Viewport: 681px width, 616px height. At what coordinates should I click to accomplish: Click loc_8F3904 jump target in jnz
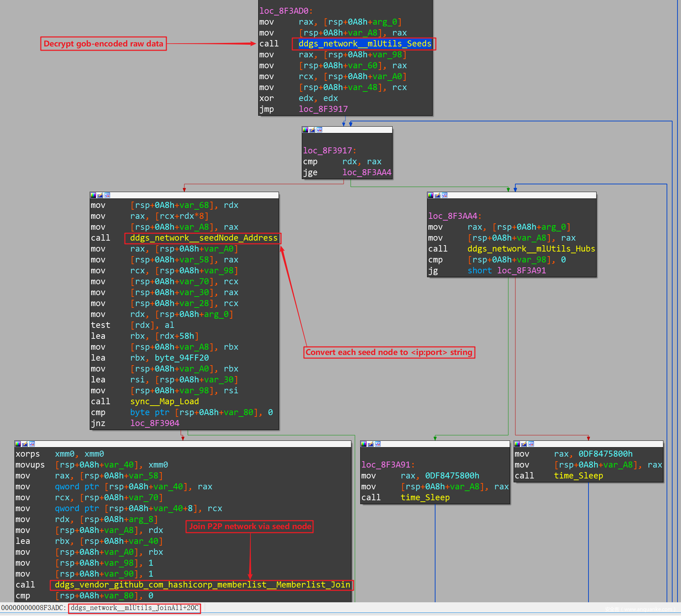(154, 424)
